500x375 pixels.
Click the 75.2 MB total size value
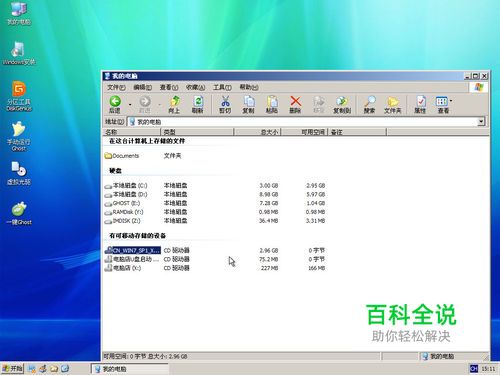click(269, 259)
